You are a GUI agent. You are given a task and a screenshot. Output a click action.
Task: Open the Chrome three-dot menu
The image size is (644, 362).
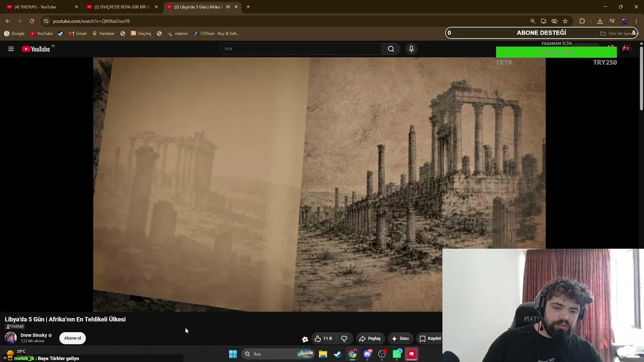[636, 21]
